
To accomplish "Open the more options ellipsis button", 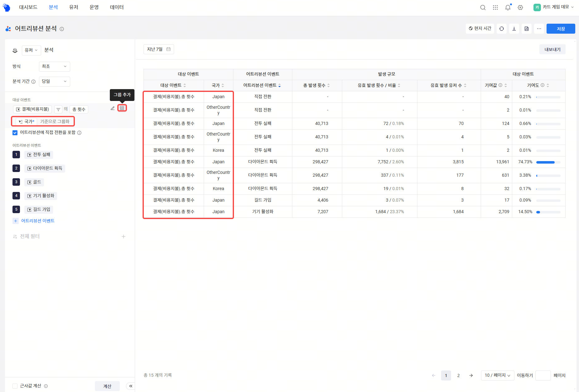I will tap(539, 29).
